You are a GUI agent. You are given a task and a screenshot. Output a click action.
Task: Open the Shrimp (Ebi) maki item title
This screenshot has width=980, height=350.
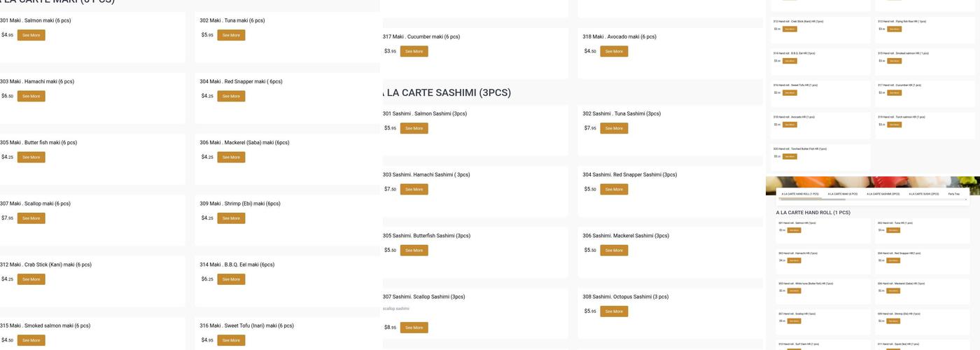(244, 204)
